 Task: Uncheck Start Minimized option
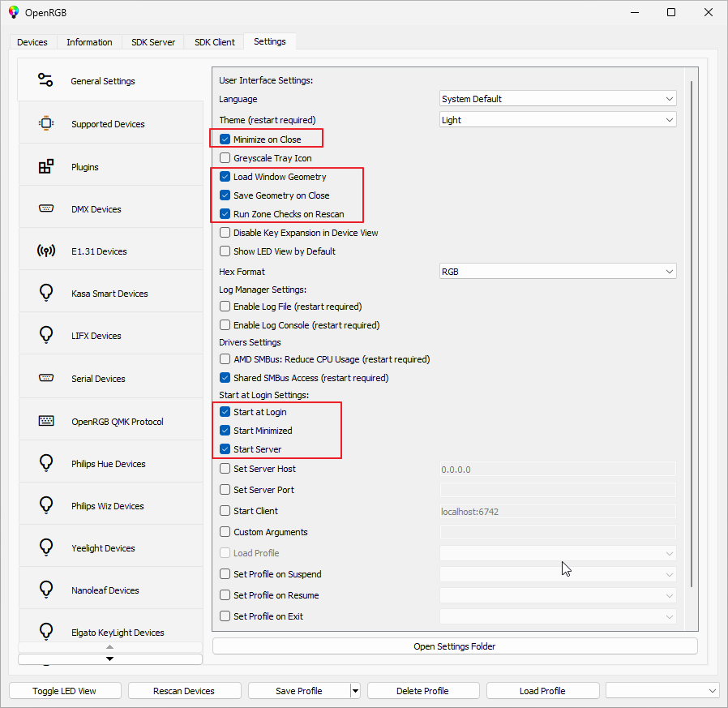[225, 430]
